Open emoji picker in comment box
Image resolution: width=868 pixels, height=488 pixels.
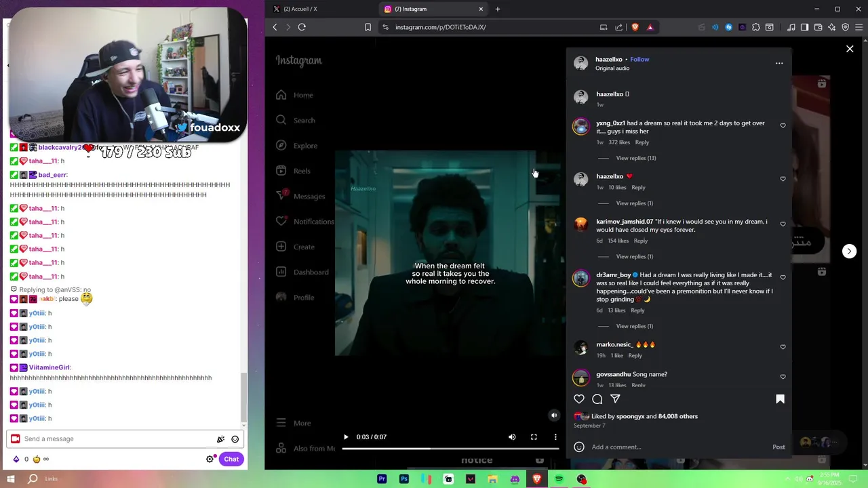579,447
